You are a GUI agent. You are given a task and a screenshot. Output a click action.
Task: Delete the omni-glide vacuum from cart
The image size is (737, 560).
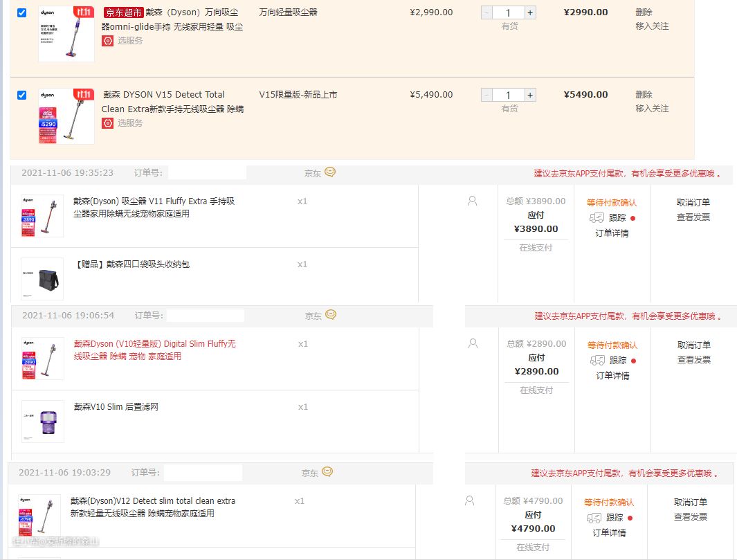coord(644,12)
